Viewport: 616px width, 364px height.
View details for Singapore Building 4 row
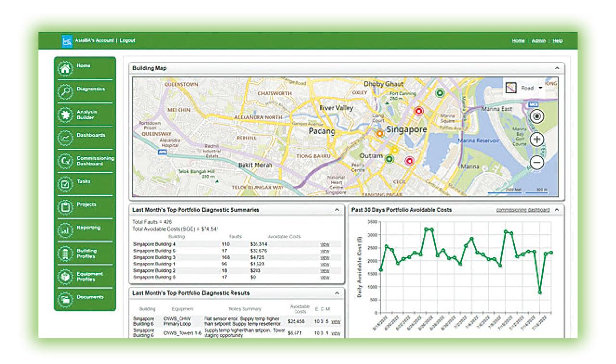pyautogui.click(x=325, y=244)
